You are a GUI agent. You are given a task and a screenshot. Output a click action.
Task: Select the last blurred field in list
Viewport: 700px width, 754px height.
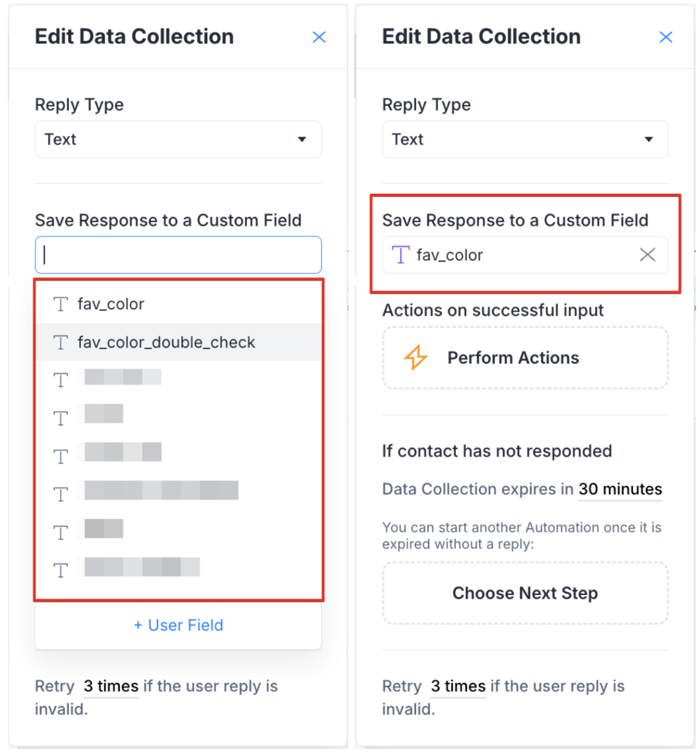(142, 568)
